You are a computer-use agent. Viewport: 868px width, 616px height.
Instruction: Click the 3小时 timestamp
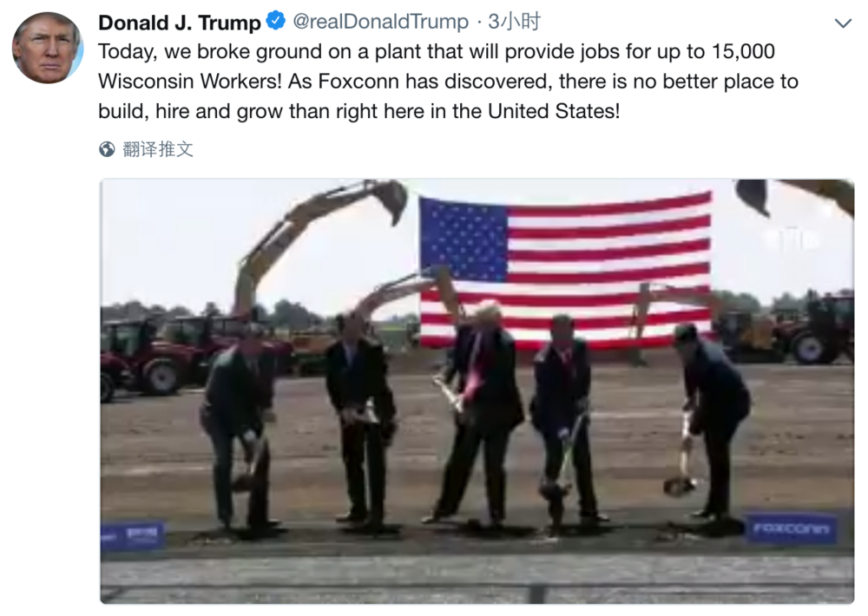514,22
